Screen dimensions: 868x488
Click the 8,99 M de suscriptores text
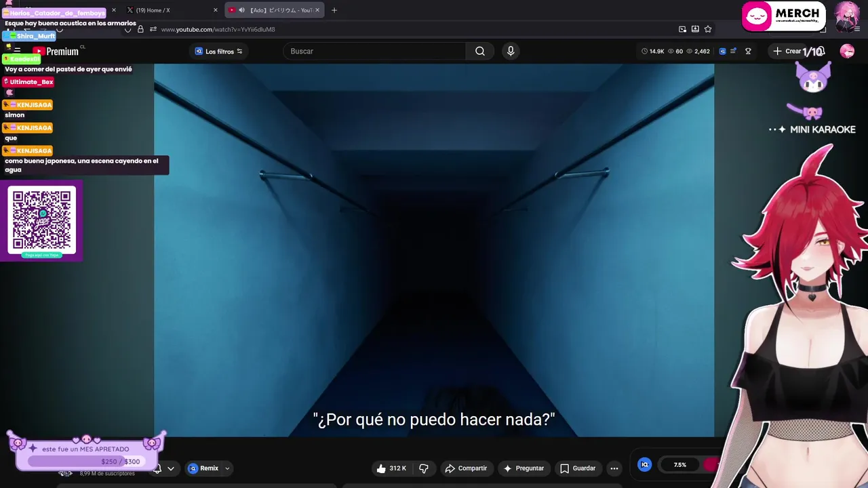click(x=107, y=474)
